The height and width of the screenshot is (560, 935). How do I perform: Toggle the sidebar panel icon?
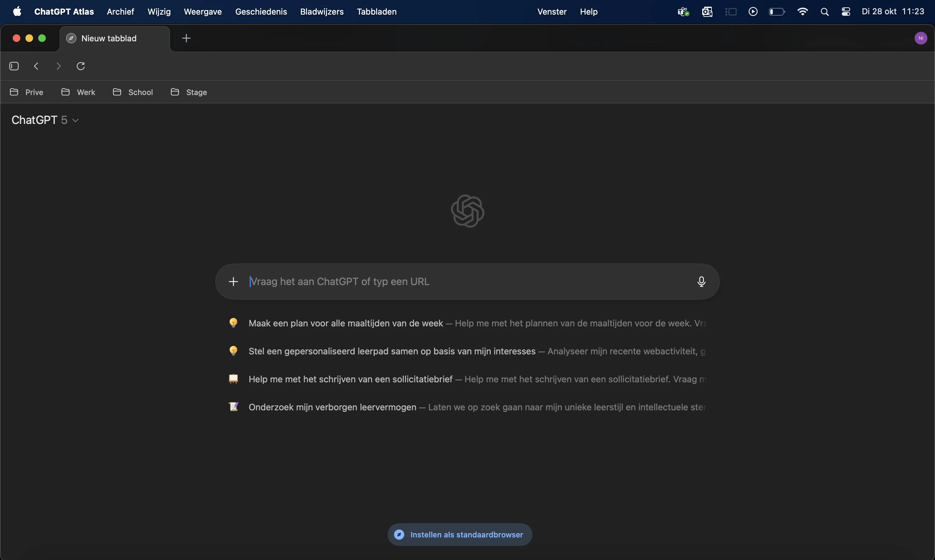pyautogui.click(x=14, y=66)
